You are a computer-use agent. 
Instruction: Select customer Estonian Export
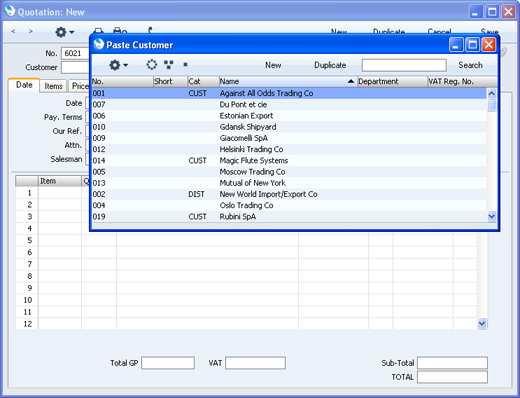tap(289, 116)
